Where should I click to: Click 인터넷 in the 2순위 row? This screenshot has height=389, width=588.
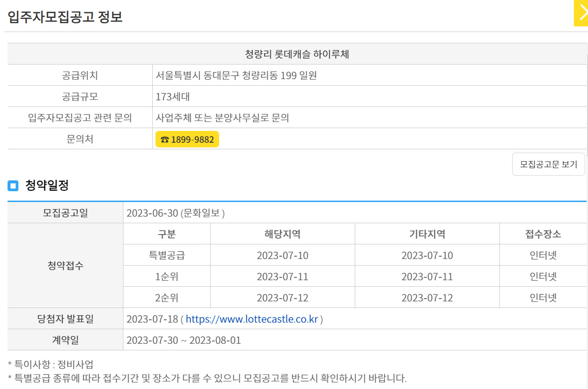(543, 298)
